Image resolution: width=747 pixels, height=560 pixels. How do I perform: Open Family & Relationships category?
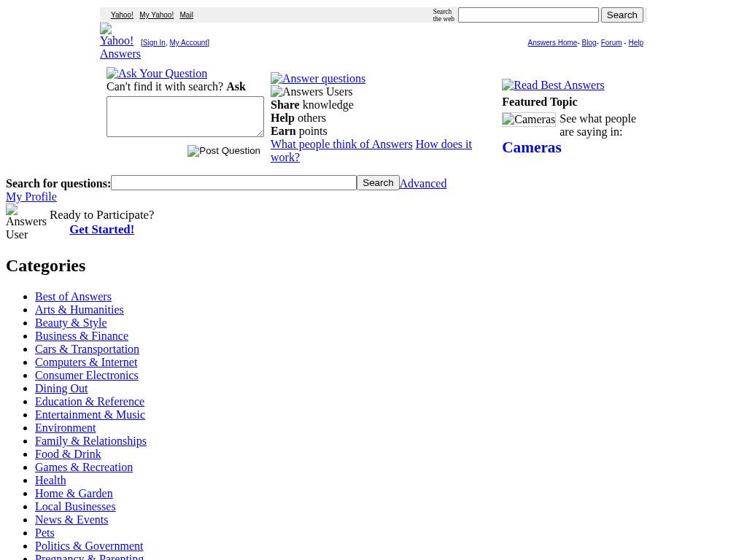coord(90,441)
